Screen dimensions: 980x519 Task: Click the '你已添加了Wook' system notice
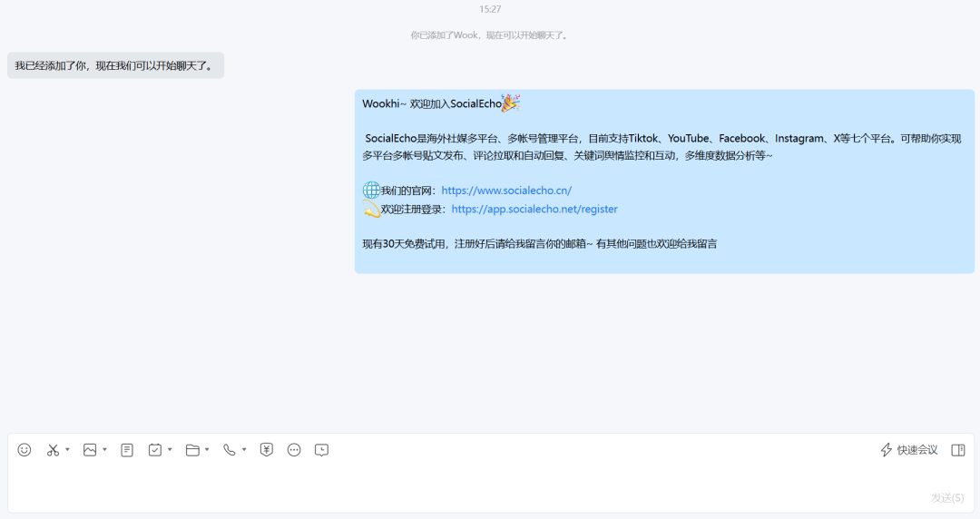[x=490, y=35]
